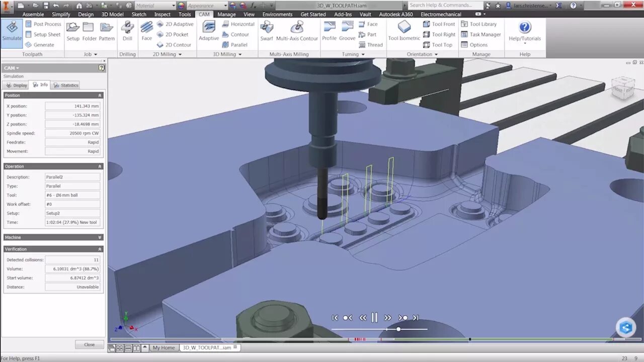Expand the 2D Milling panel dropdown

tap(180, 54)
